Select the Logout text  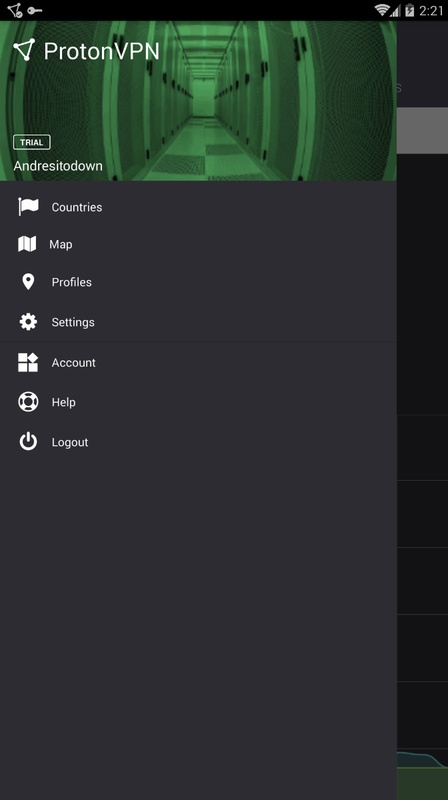tap(70, 442)
